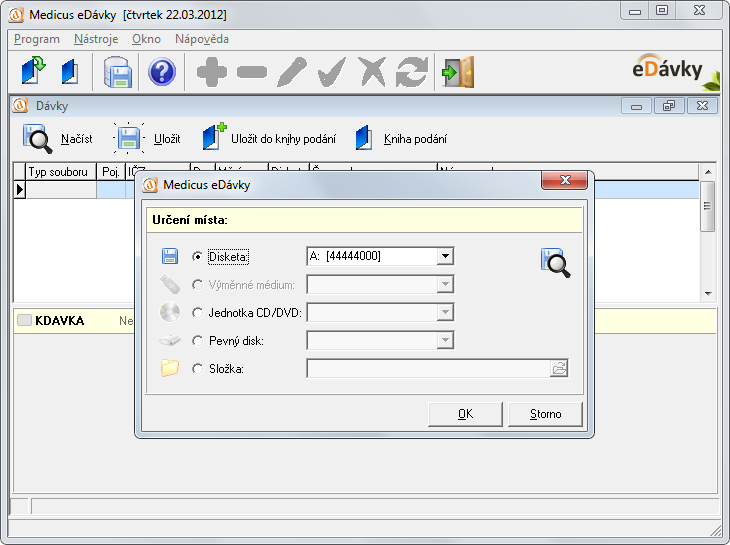Open the Nástroje menu
The height and width of the screenshot is (545, 730).
pyautogui.click(x=96, y=39)
